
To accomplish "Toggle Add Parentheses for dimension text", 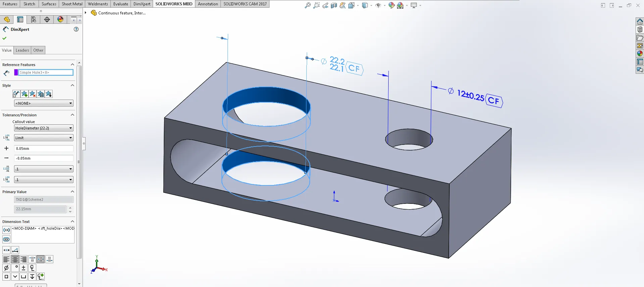I will point(6,230).
